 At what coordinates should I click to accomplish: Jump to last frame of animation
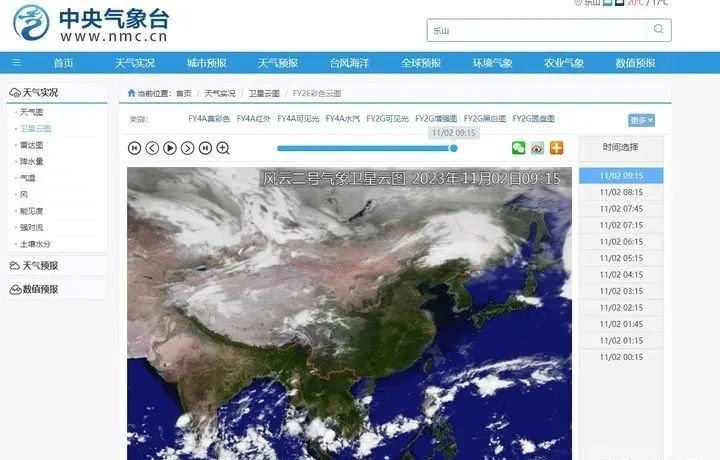pyautogui.click(x=205, y=148)
